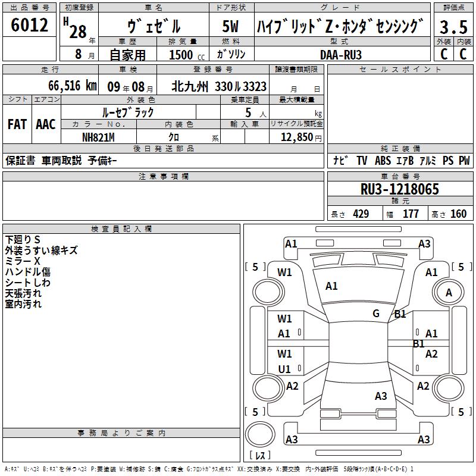This screenshot has height=476, width=476.
Task: Click the 車台番号 header
Action: tap(400, 176)
